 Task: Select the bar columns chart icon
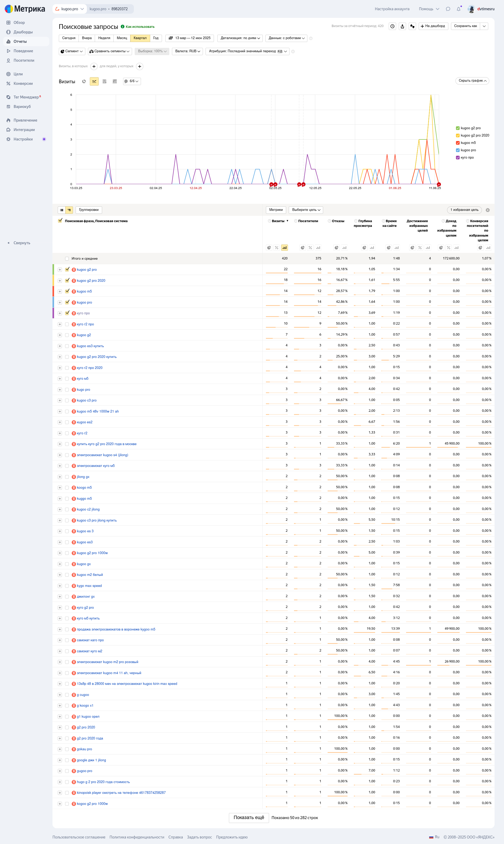click(115, 82)
